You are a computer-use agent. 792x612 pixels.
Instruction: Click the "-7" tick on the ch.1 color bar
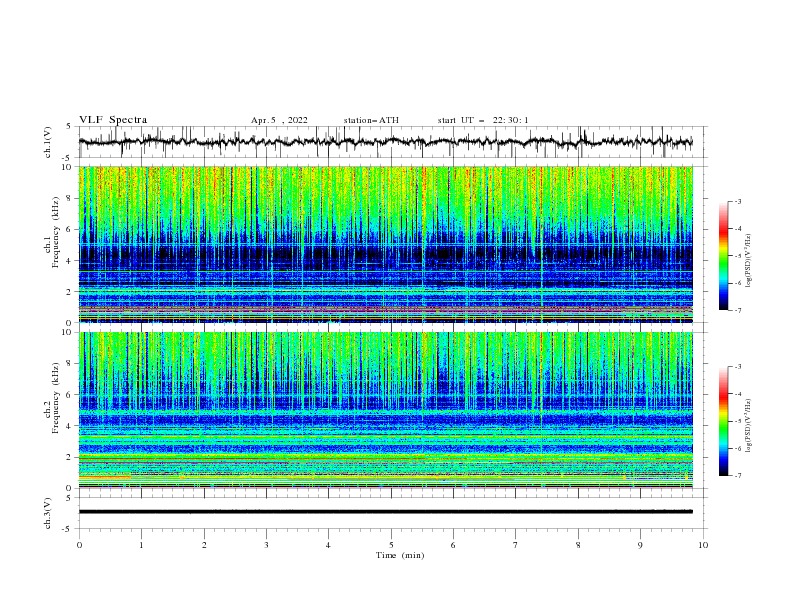coord(738,310)
